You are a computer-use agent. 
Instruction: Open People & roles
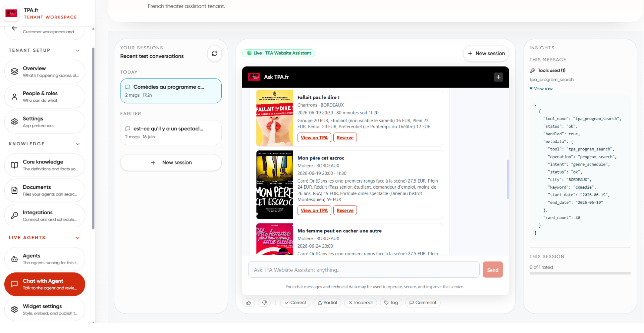pos(45,97)
